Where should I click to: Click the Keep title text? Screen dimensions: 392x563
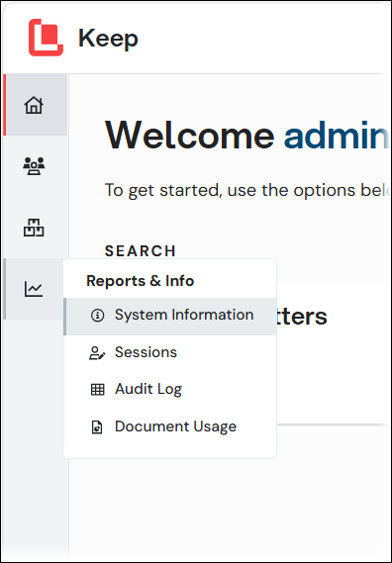(108, 39)
